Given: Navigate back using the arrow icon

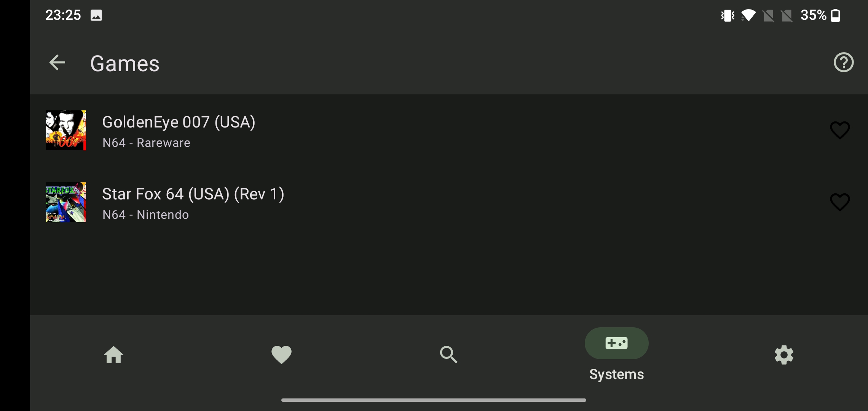Looking at the screenshot, I should click(x=56, y=63).
